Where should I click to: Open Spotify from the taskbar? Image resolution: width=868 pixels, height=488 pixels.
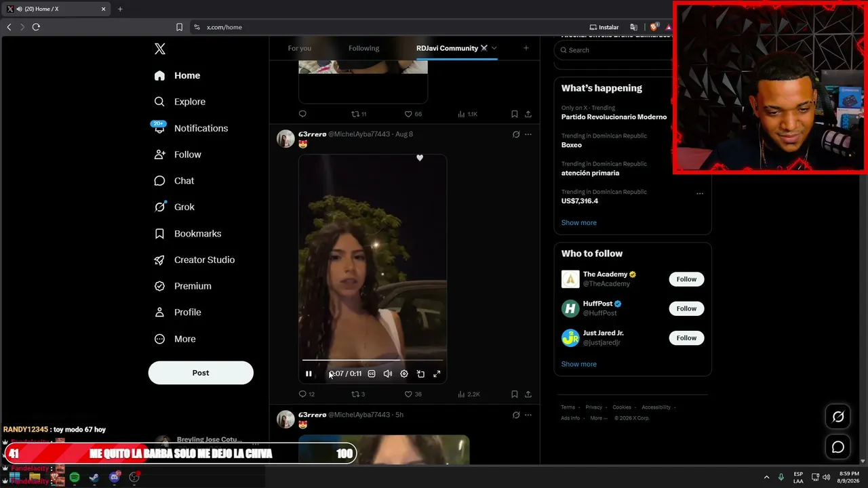tap(75, 477)
